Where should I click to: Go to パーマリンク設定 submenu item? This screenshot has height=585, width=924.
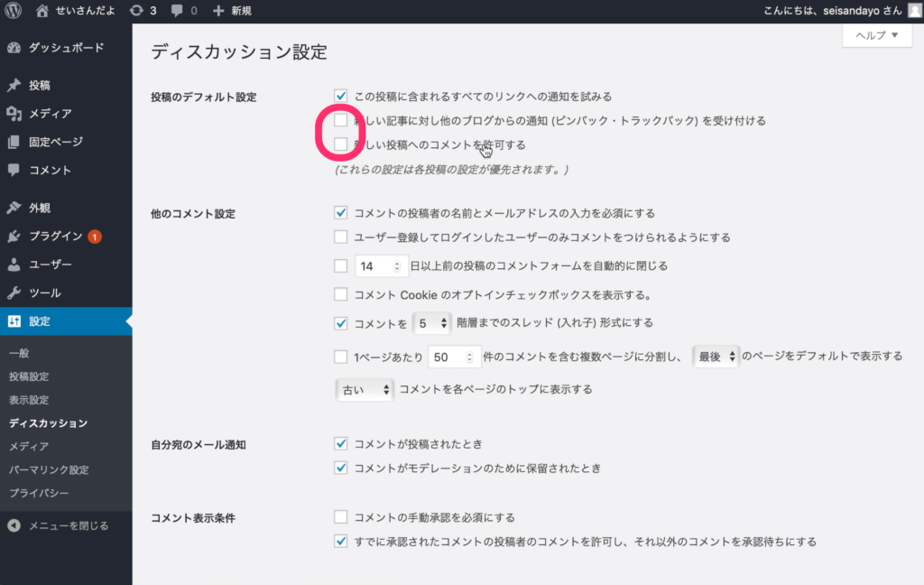(x=49, y=469)
